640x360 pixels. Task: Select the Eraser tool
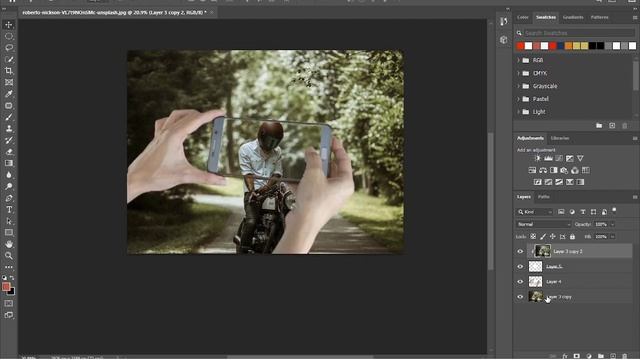coord(9,152)
